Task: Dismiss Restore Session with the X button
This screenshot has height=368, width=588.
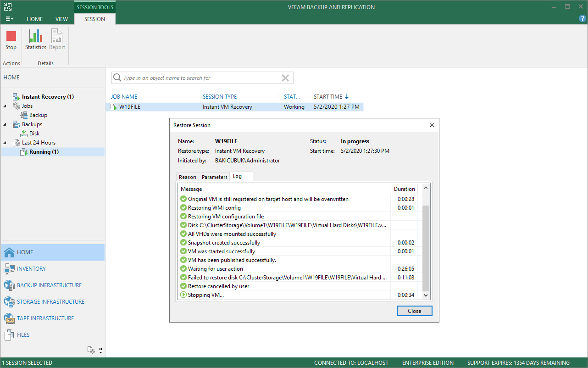Action: pos(432,125)
